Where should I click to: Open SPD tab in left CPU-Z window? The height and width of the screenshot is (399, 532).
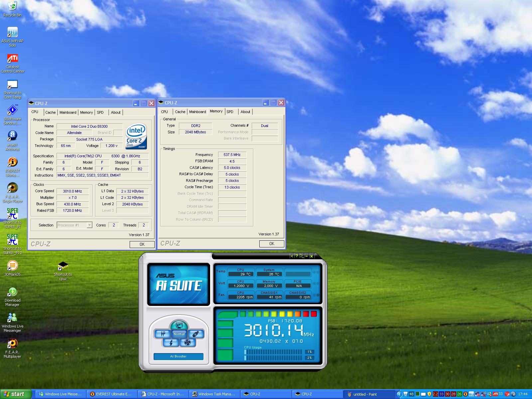[100, 112]
